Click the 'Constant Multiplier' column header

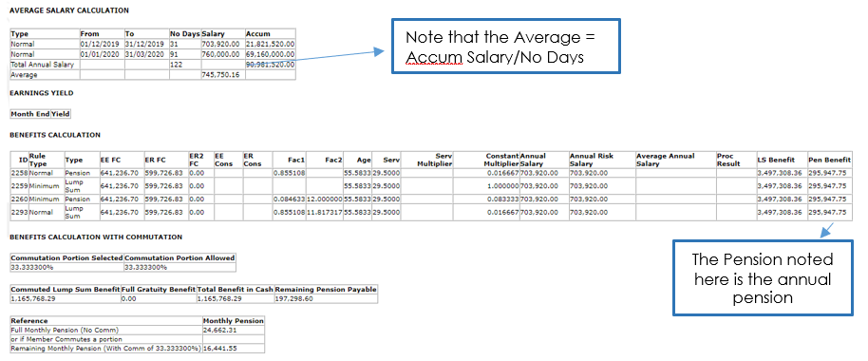click(502, 160)
